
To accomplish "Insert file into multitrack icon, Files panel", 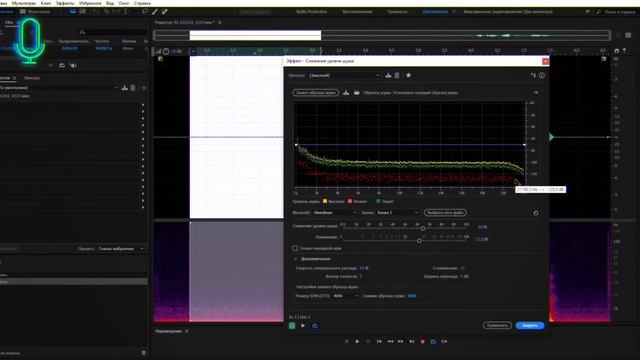I will 62,65.
